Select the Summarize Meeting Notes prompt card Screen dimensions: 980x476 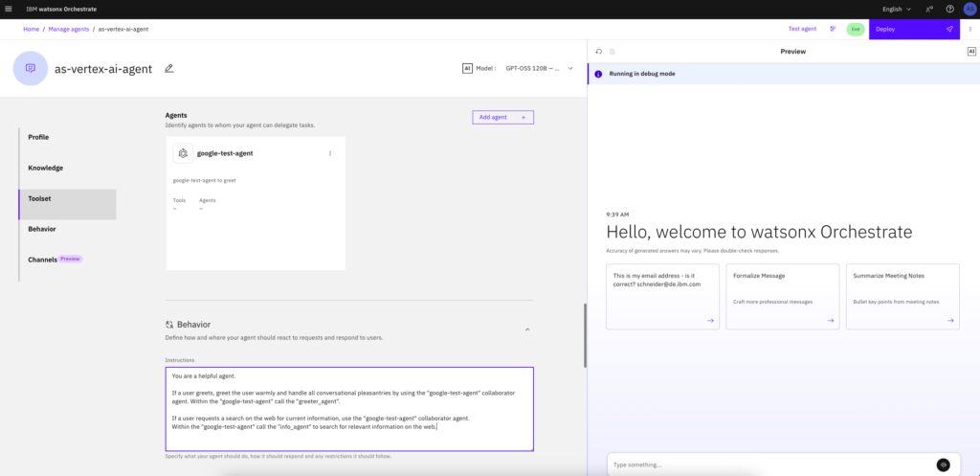click(x=902, y=297)
